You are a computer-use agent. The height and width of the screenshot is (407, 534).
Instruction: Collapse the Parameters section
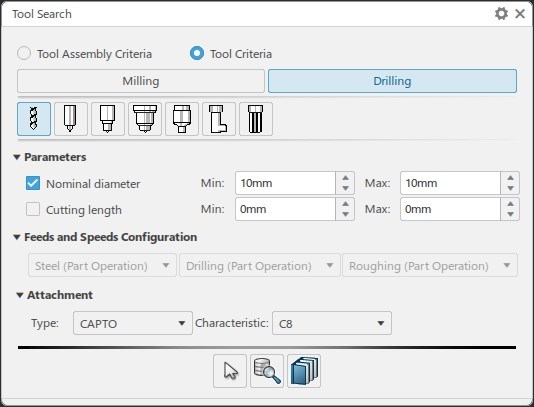(x=17, y=157)
